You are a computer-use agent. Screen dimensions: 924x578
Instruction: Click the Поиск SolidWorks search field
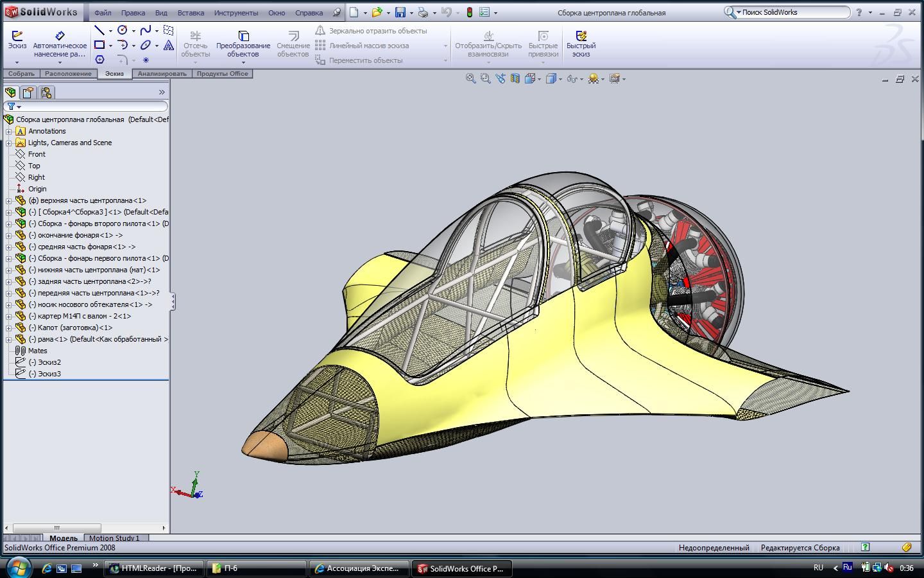click(x=794, y=12)
